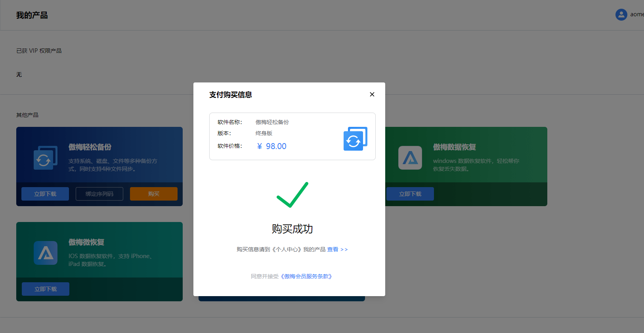Screen dimensions: 644x333
Task: Click the 终身版 version value
Action: [x=264, y=133]
